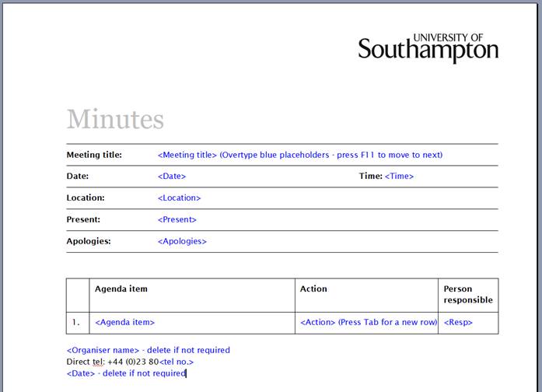Click the 'Apologies:' label

[x=89, y=241]
